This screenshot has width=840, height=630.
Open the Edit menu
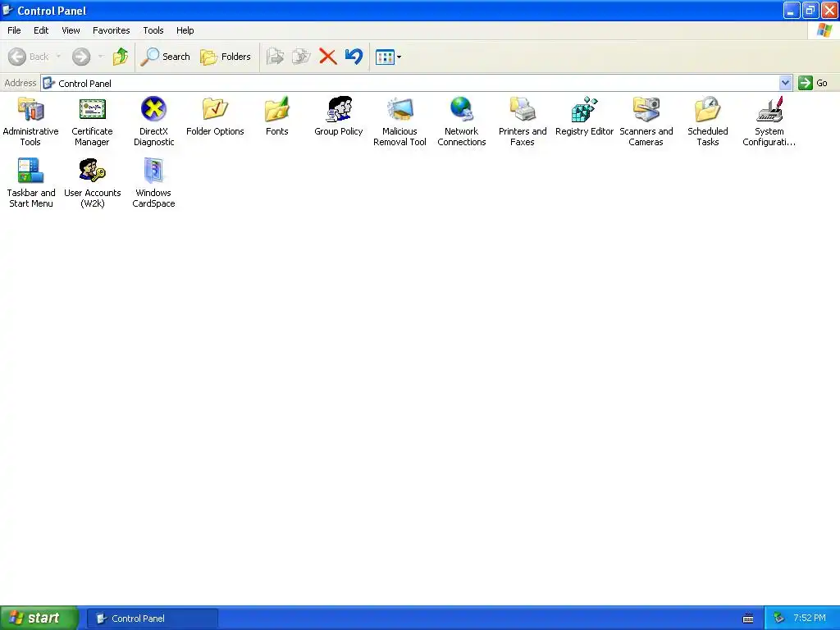[41, 30]
